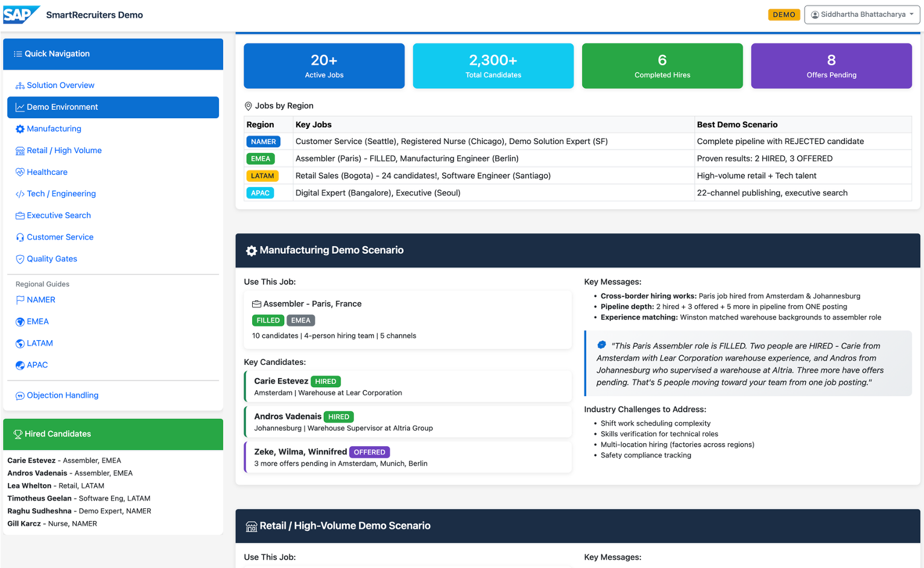Open the Solution Overview link
The image size is (924, 568).
point(60,86)
